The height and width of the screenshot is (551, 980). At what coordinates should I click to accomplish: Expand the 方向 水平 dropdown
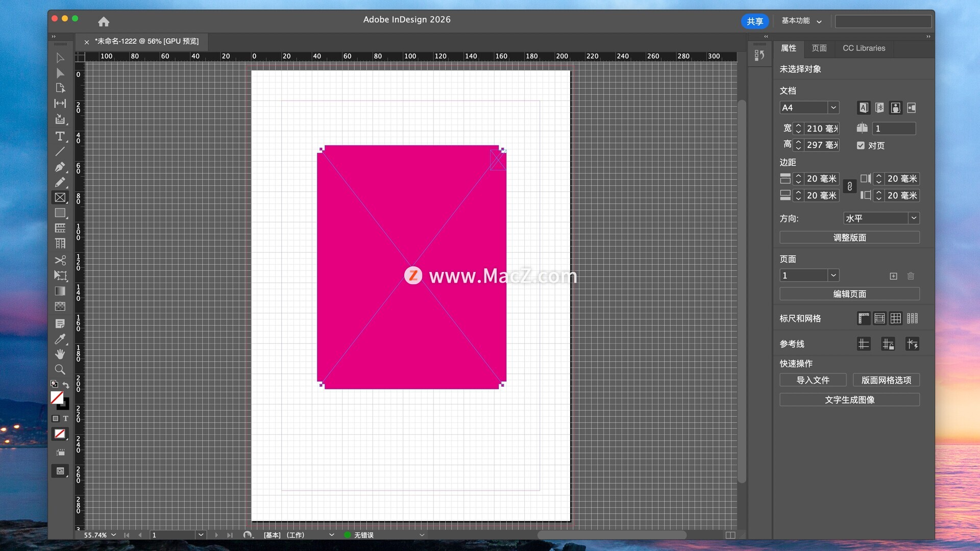pyautogui.click(x=914, y=218)
